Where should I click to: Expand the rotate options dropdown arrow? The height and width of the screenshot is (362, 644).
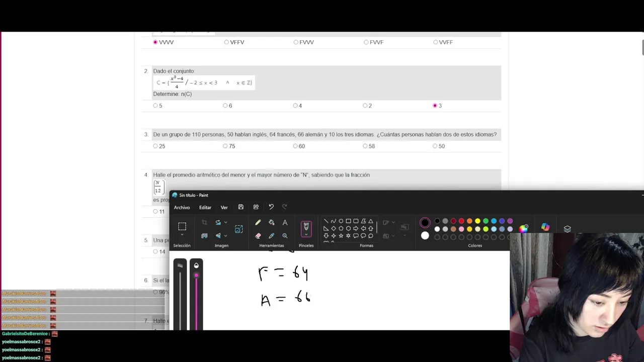(x=225, y=222)
